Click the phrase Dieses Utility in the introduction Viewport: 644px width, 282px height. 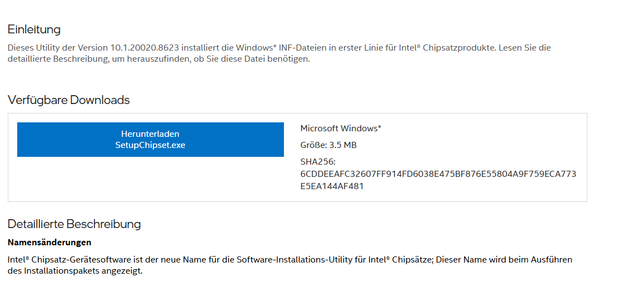34,48
